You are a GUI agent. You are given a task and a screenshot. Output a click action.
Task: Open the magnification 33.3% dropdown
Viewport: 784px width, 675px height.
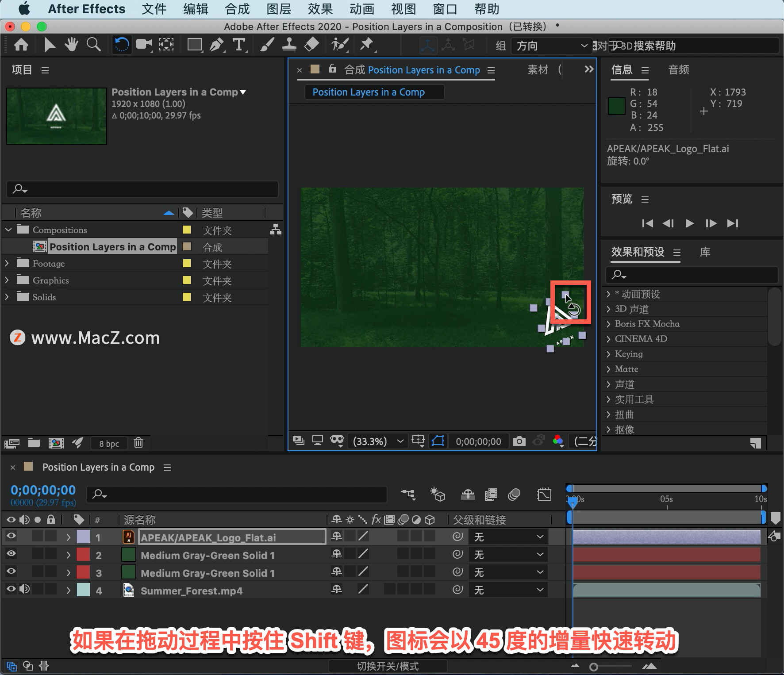click(378, 441)
